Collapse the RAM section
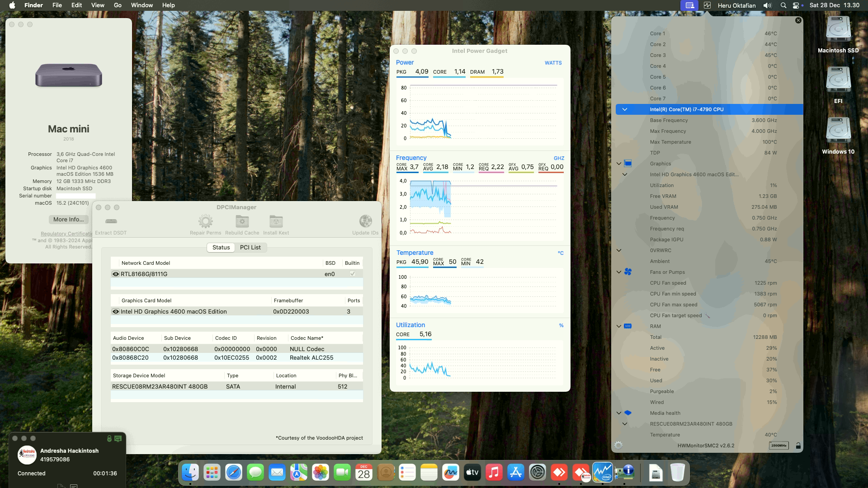Image resolution: width=868 pixels, height=488 pixels. (x=619, y=326)
